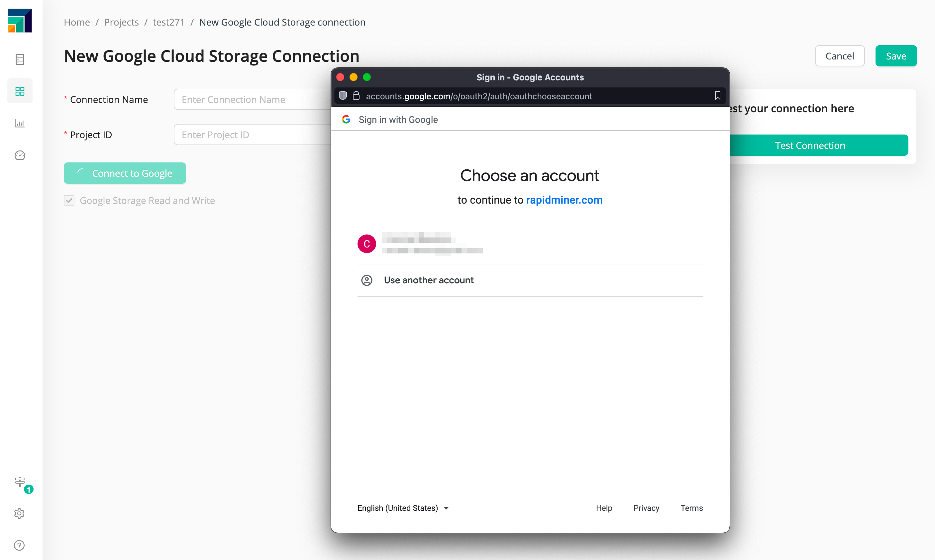Open the repository list sidebar icon
Viewport: 935px width, 560px height.
coord(20,59)
